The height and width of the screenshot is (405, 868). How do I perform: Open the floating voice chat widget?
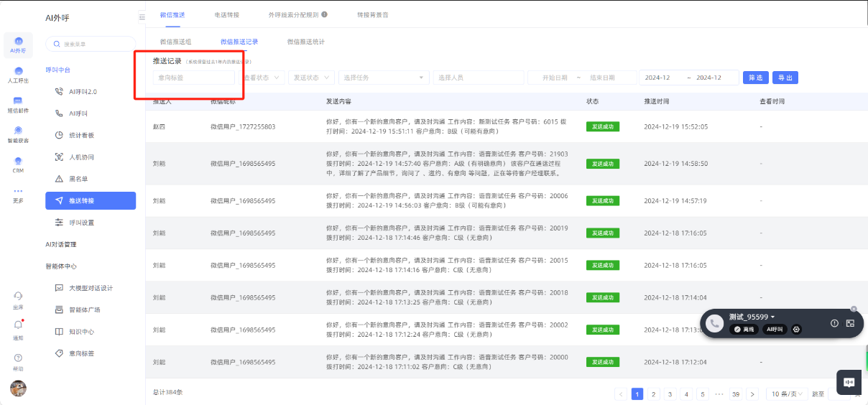tap(849, 383)
